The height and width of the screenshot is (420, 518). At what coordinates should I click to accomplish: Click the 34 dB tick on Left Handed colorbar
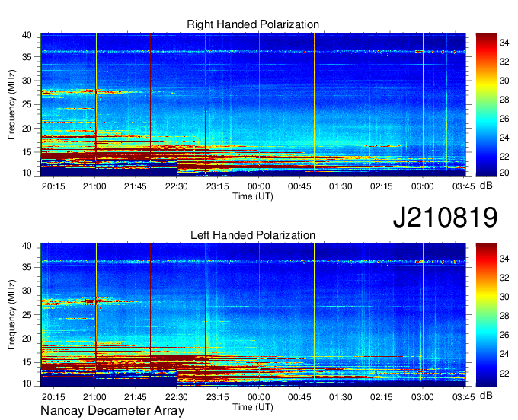click(x=504, y=259)
